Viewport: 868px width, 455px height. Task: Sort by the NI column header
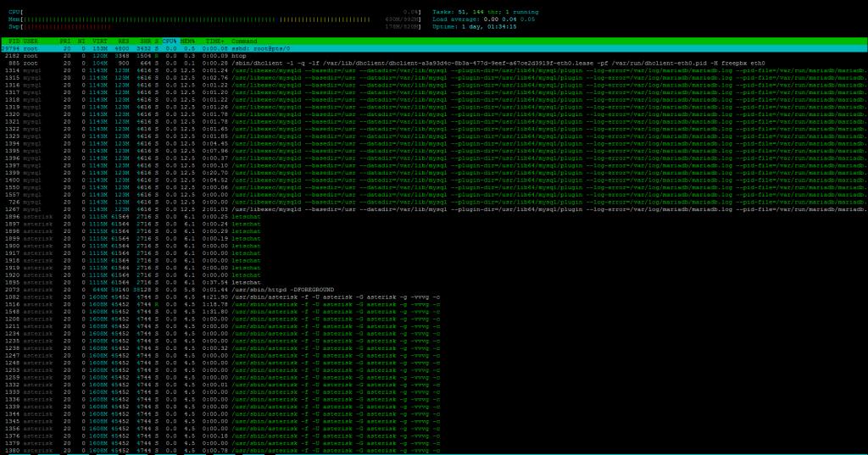pos(81,42)
